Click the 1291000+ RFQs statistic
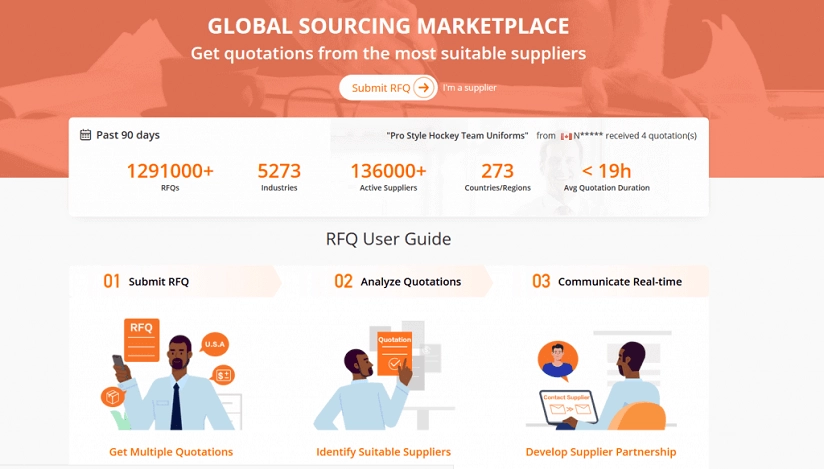 [x=170, y=177]
